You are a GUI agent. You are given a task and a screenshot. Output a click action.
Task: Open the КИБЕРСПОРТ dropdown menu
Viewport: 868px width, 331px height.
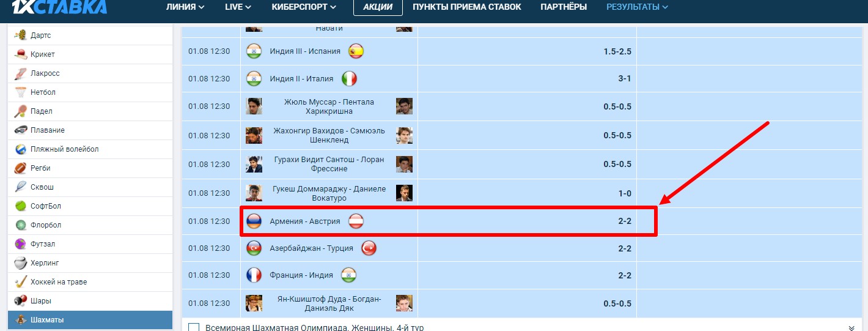[304, 7]
